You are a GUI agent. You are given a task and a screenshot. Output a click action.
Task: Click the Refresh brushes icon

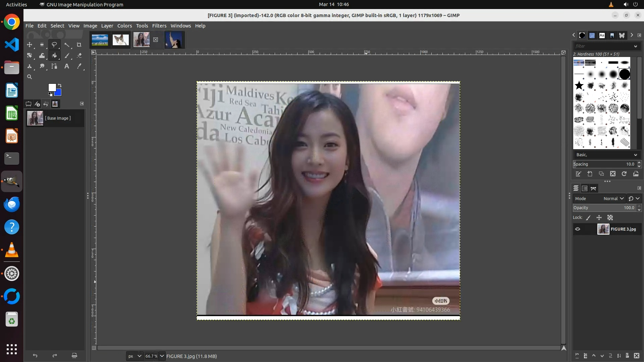624,174
